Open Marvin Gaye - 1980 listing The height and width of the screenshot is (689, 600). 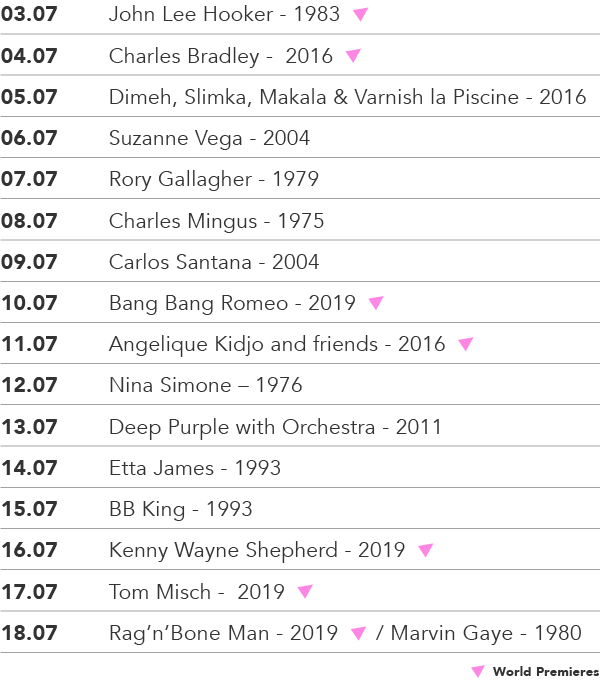[x=486, y=633]
